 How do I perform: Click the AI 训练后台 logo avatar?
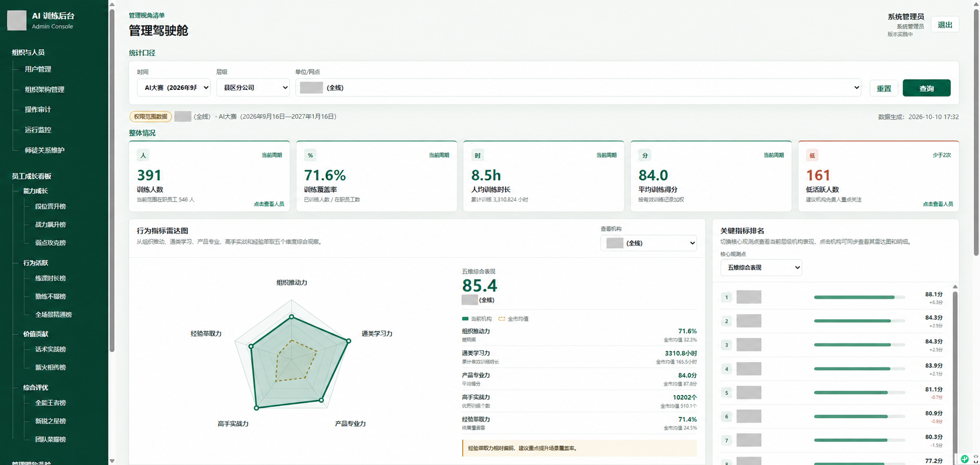pos(17,20)
